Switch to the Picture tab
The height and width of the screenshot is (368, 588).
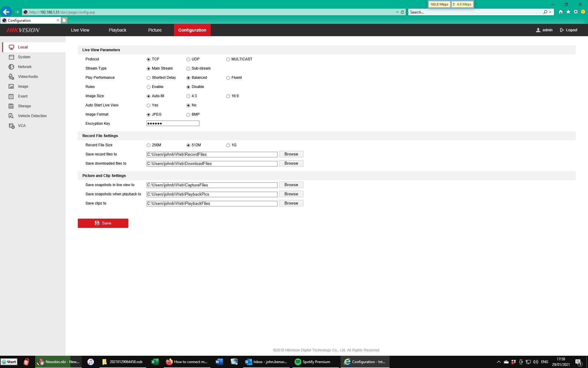coord(155,30)
